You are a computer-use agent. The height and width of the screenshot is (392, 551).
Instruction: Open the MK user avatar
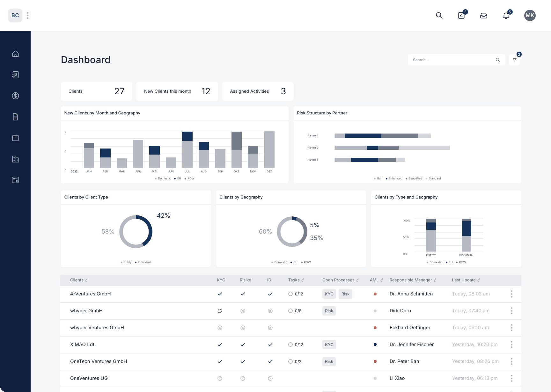coord(530,15)
